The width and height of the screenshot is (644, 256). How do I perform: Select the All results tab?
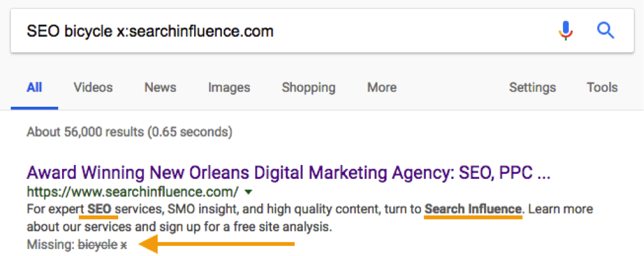pos(34,87)
